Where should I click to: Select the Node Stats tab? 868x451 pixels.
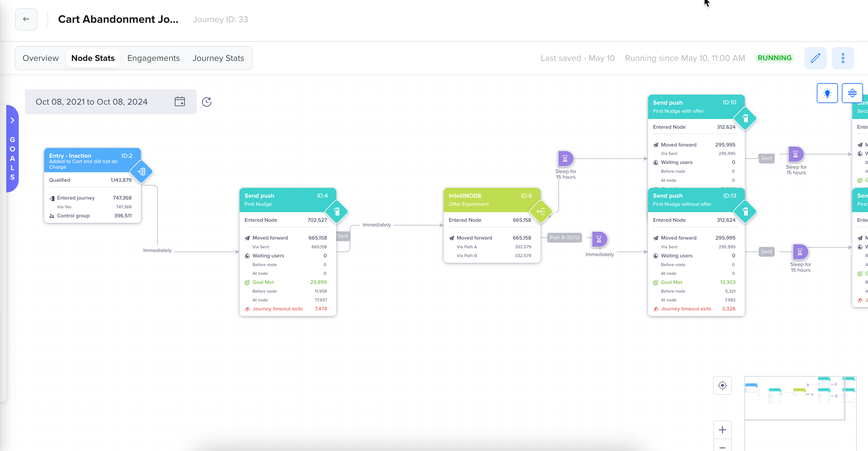coord(93,58)
